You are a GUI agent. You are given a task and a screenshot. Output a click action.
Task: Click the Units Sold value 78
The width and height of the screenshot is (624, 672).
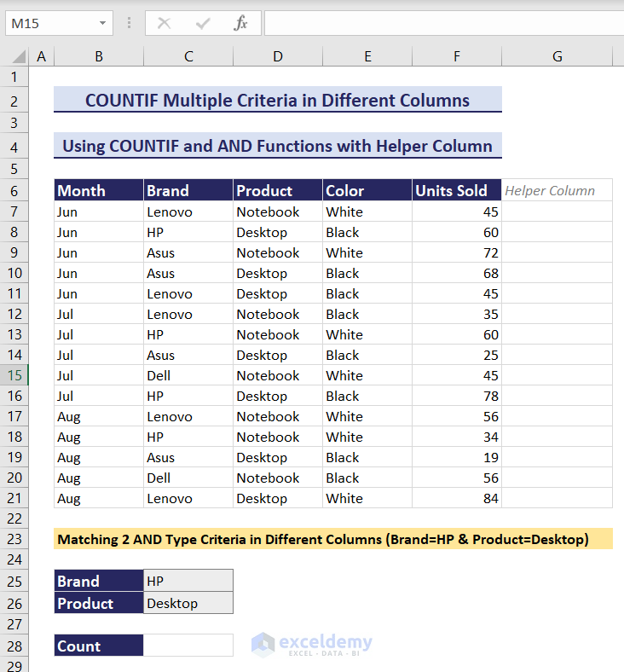(x=457, y=396)
